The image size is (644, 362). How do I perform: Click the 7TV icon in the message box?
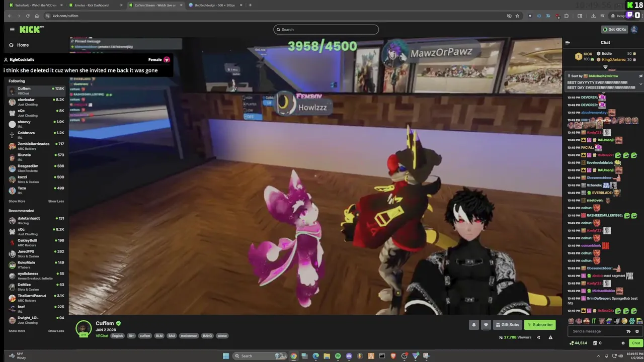628,331
